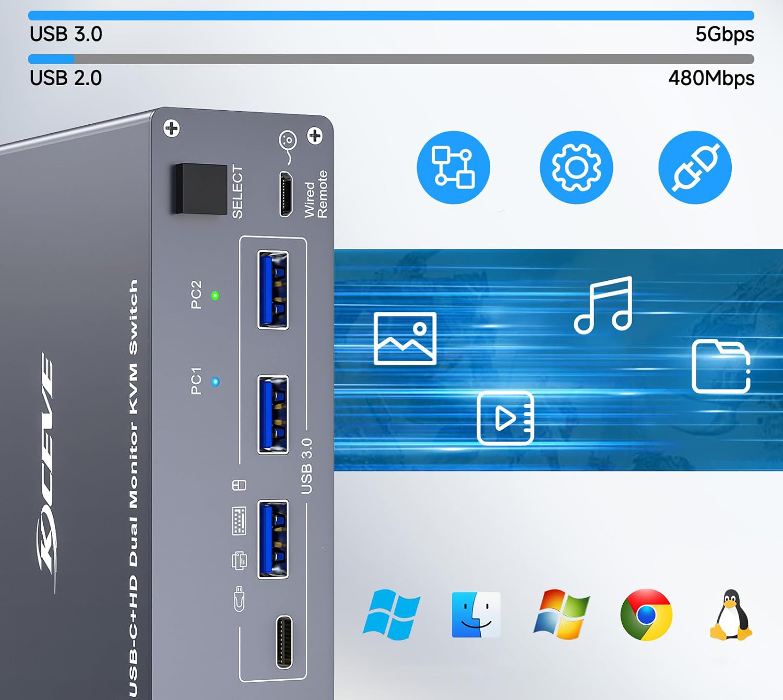Click the colorful classic Windows flag logo
The width and height of the screenshot is (783, 700).
561,614
